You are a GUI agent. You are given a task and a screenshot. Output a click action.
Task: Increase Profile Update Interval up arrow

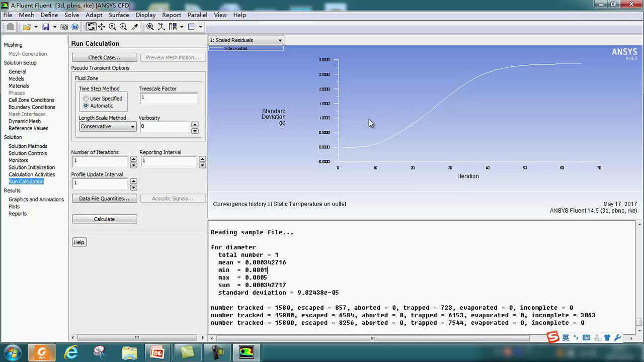133,181
